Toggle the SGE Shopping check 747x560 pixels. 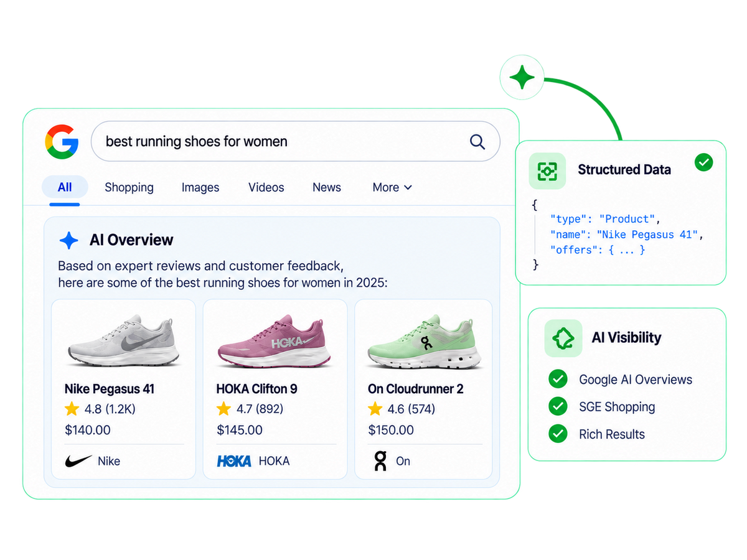558,406
